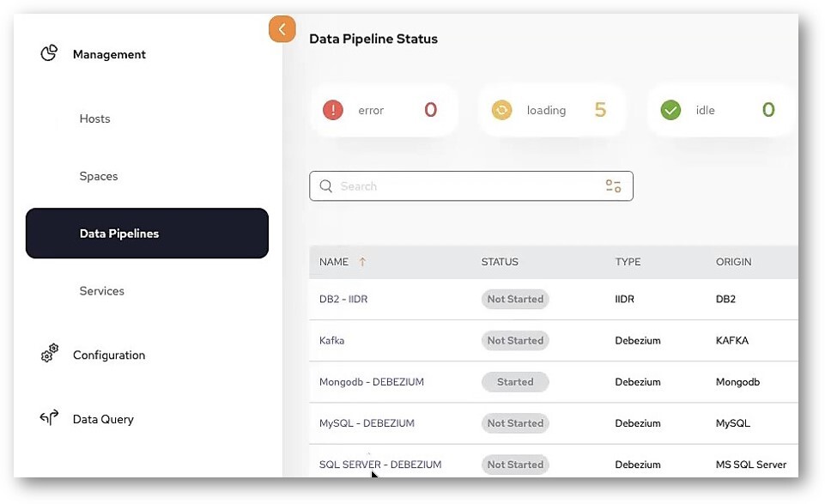This screenshot has height=504, width=825.
Task: Open the Spaces menu item
Action: click(x=99, y=176)
